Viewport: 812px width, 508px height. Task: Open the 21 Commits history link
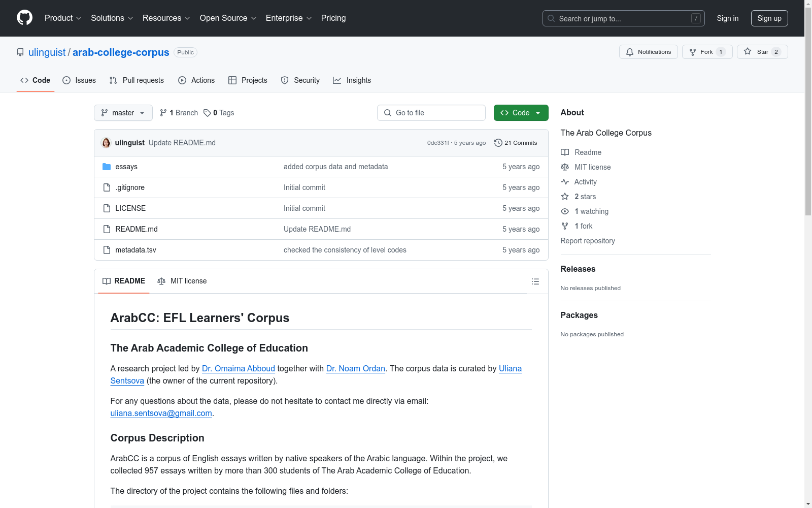coord(516,143)
